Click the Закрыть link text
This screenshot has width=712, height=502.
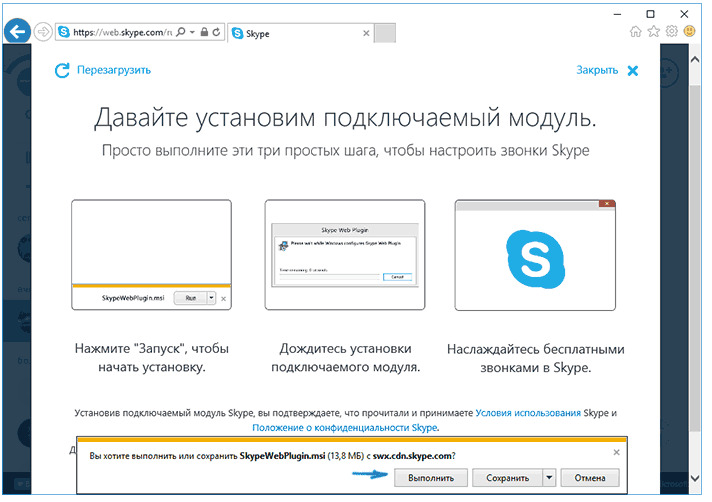click(597, 70)
